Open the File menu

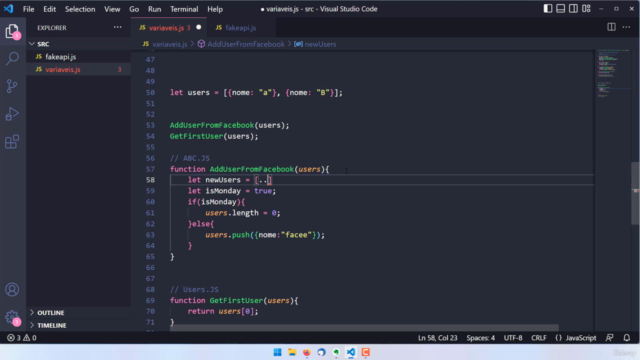pyautogui.click(x=28, y=9)
